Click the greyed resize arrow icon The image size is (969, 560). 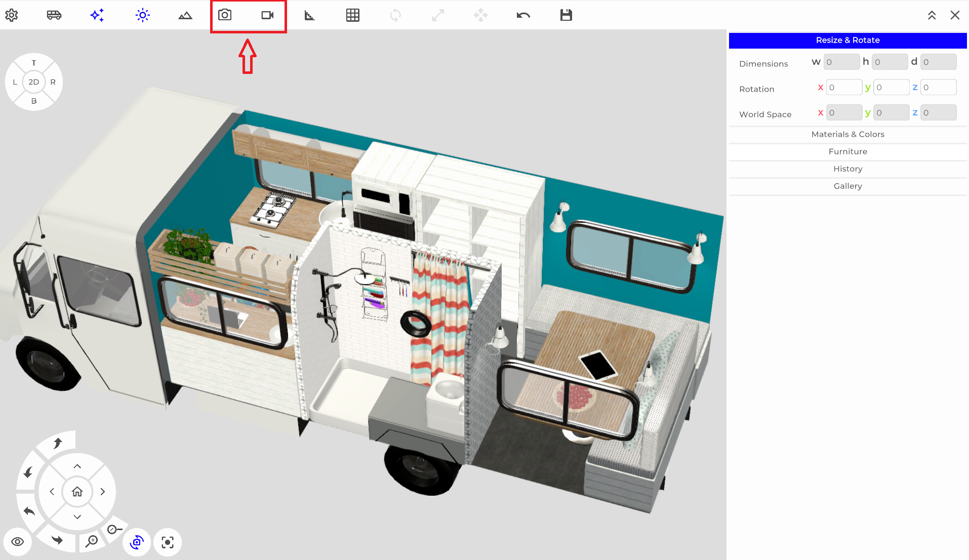438,15
